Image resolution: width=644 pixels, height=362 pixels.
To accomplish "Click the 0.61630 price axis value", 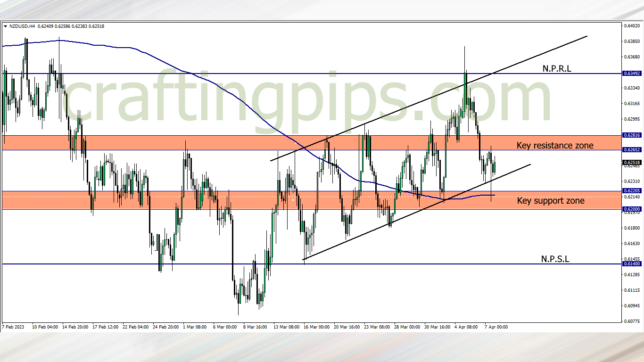I will coord(632,244).
